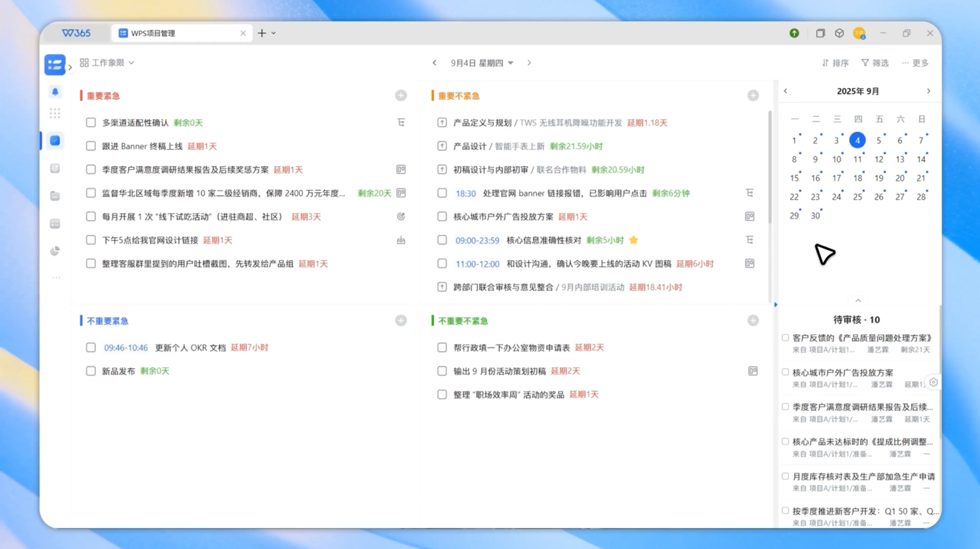Viewport: 980px width, 549px height.
Task: Mark 新品发布 task as complete
Action: [91, 371]
